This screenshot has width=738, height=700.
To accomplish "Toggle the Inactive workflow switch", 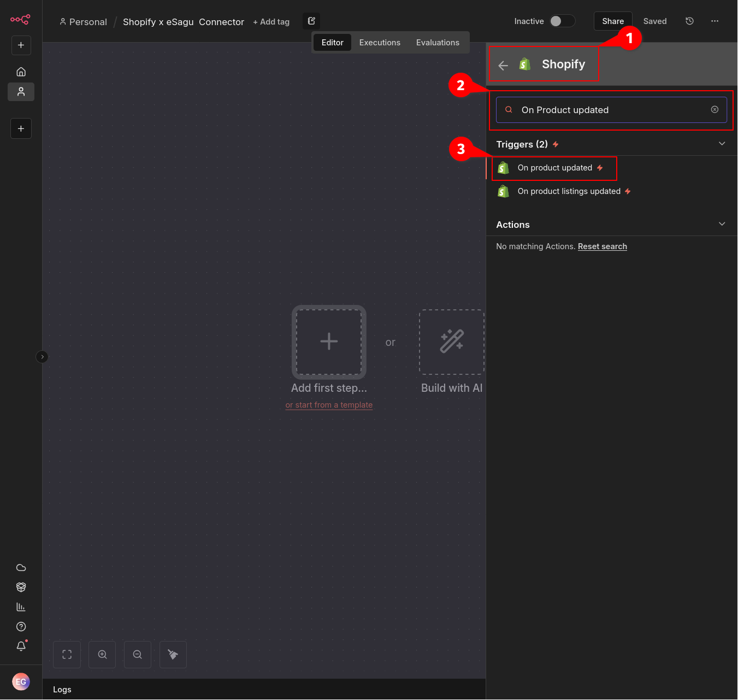I will 562,21.
